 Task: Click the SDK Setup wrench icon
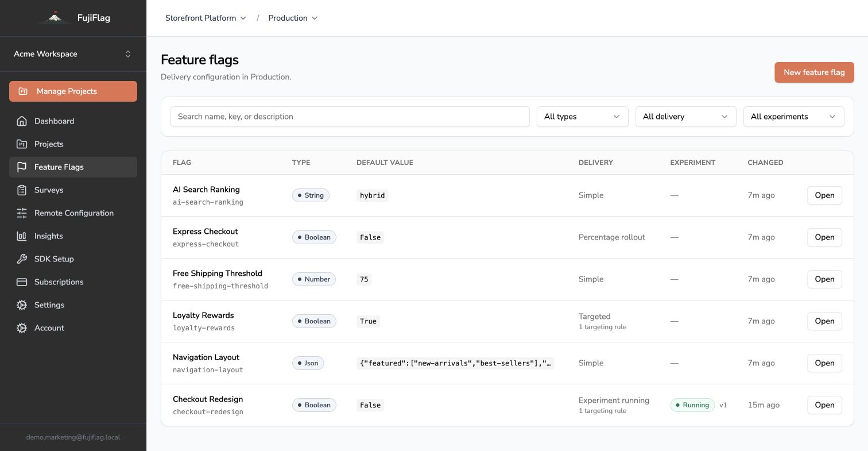click(22, 259)
